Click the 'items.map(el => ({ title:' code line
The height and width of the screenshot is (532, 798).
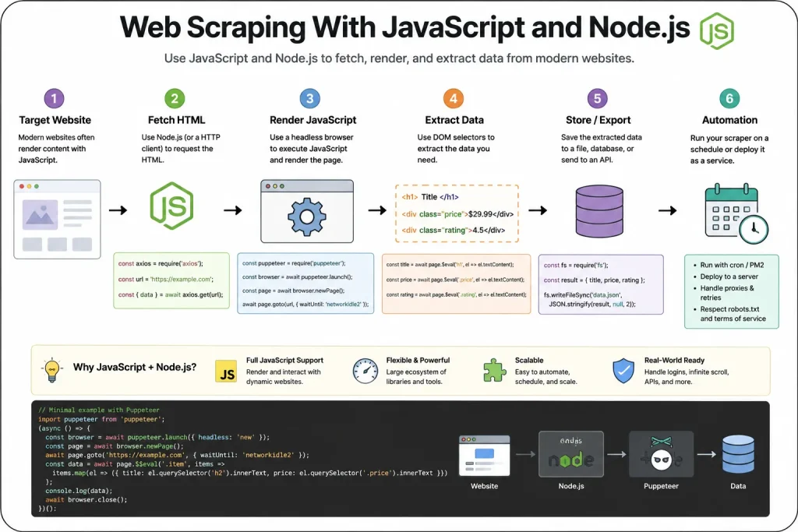click(250, 473)
